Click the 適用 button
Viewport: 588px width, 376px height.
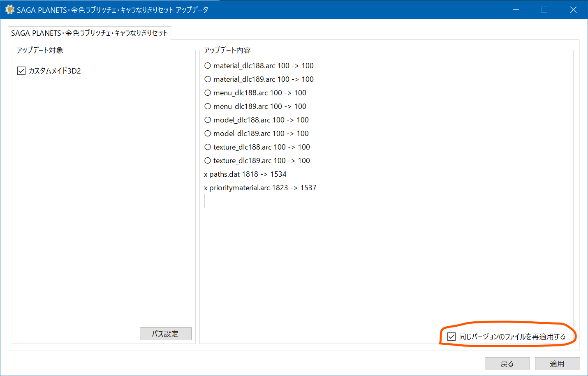click(557, 364)
